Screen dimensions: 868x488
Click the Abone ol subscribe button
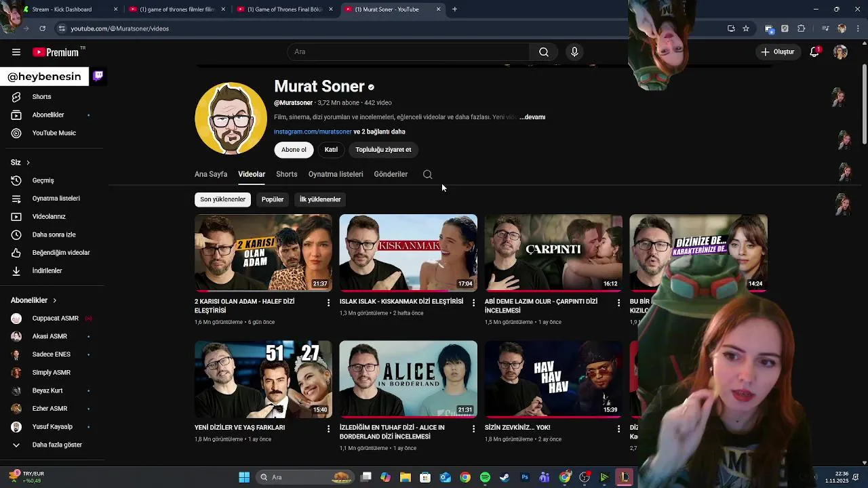tap(294, 150)
